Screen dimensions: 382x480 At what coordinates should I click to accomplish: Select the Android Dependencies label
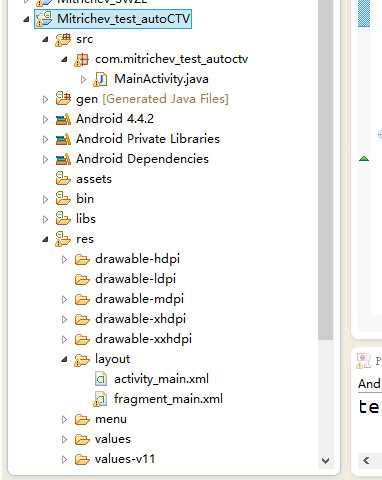[x=142, y=159]
